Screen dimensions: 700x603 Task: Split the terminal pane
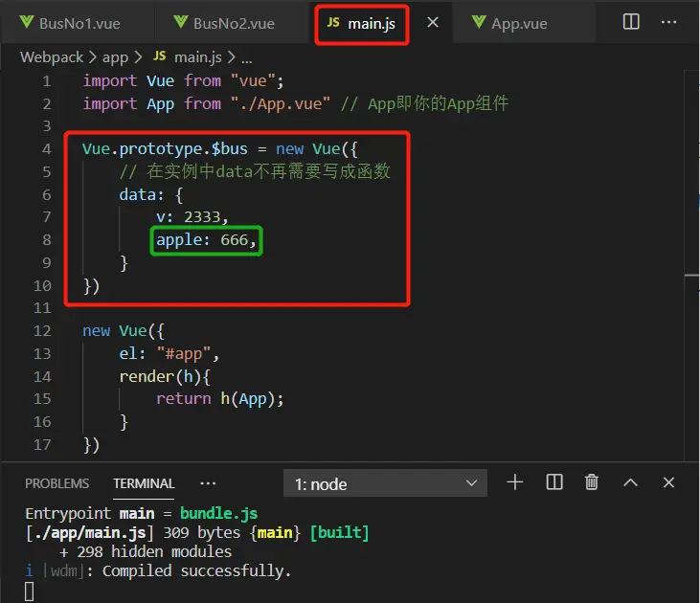pos(554,482)
